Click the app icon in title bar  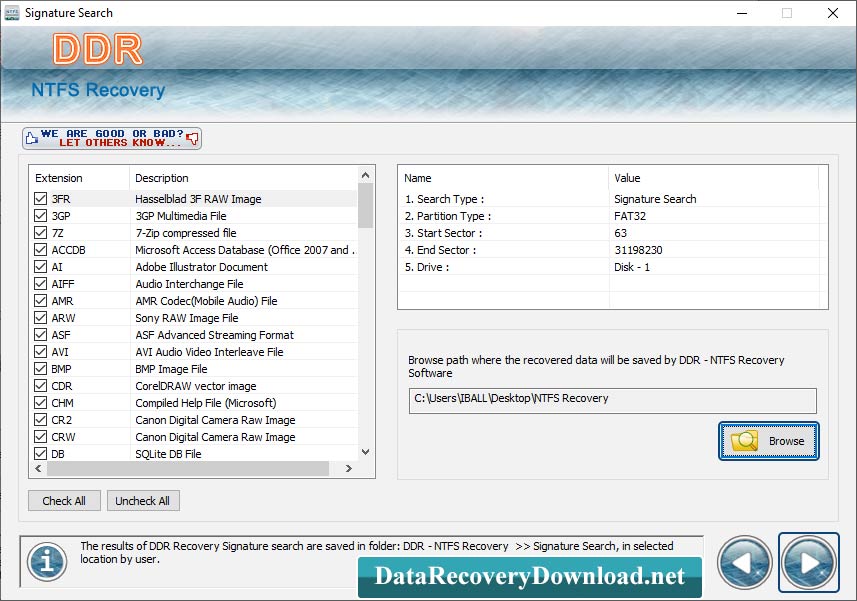pyautogui.click(x=12, y=13)
